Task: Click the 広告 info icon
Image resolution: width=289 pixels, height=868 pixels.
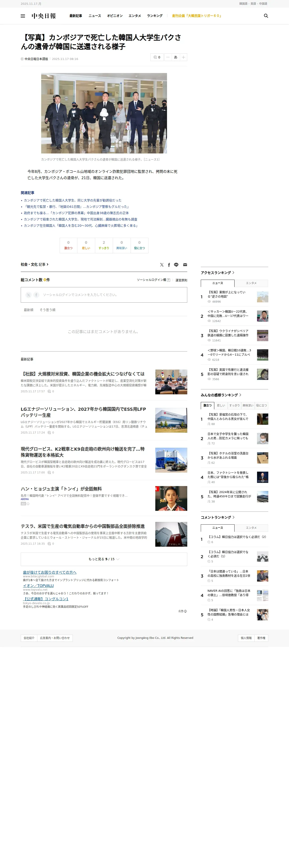Action: click(185, 611)
